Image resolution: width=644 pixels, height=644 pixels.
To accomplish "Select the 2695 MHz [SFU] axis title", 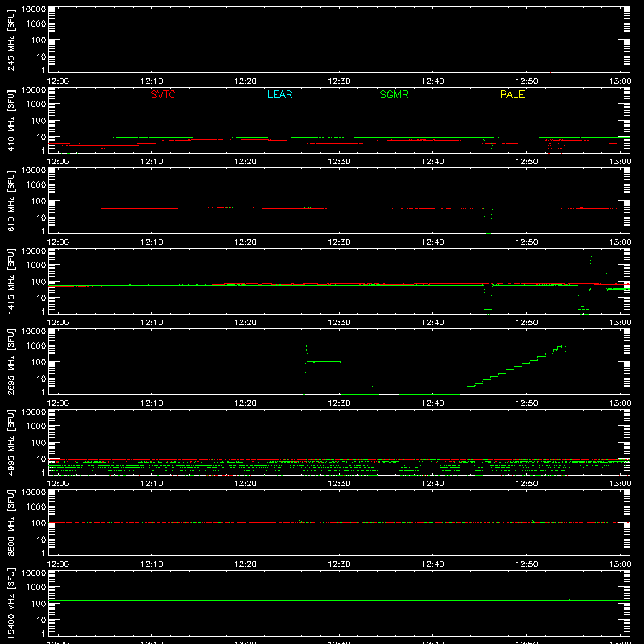I will click(10, 362).
